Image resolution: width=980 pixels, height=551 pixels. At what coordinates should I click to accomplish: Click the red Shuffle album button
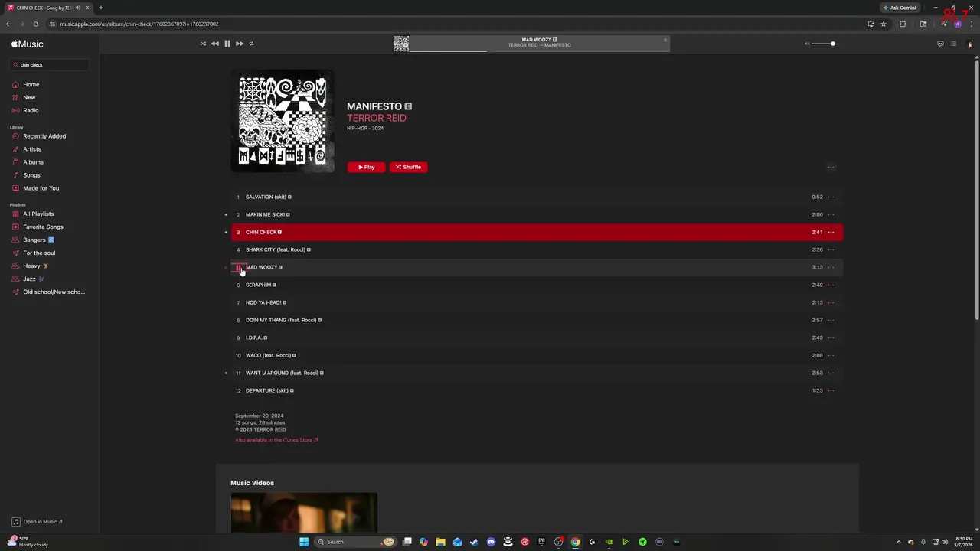point(408,167)
